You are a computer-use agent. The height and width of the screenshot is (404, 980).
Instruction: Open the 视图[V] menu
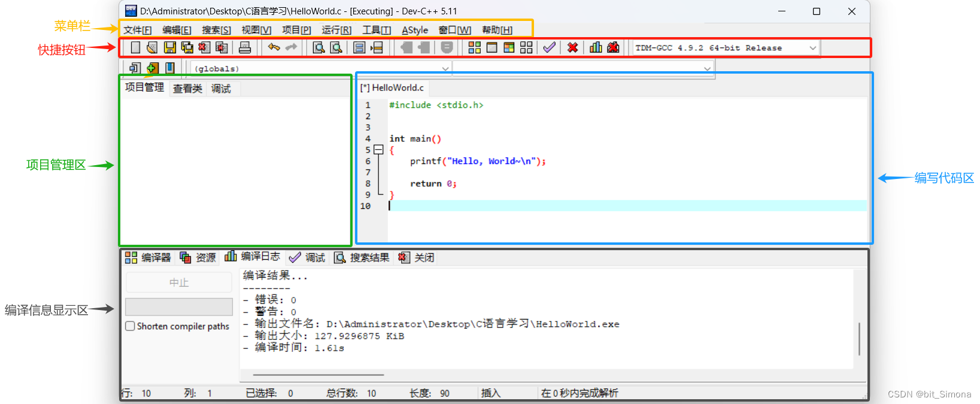pos(256,30)
